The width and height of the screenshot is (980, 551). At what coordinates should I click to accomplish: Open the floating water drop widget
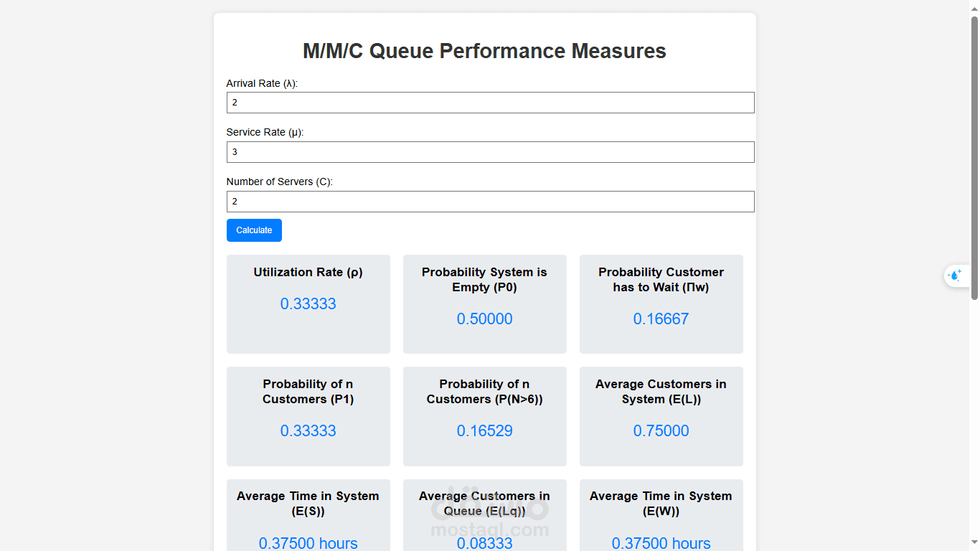pyautogui.click(x=956, y=275)
